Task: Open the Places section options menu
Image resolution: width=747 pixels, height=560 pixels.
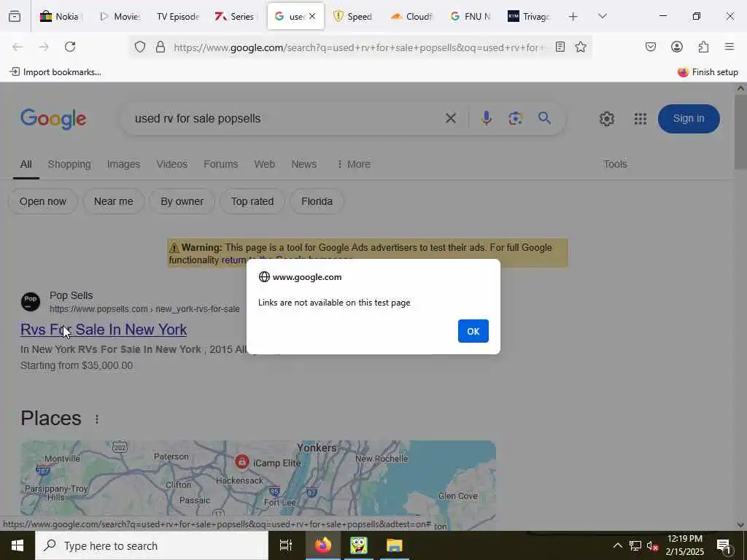Action: [97, 419]
